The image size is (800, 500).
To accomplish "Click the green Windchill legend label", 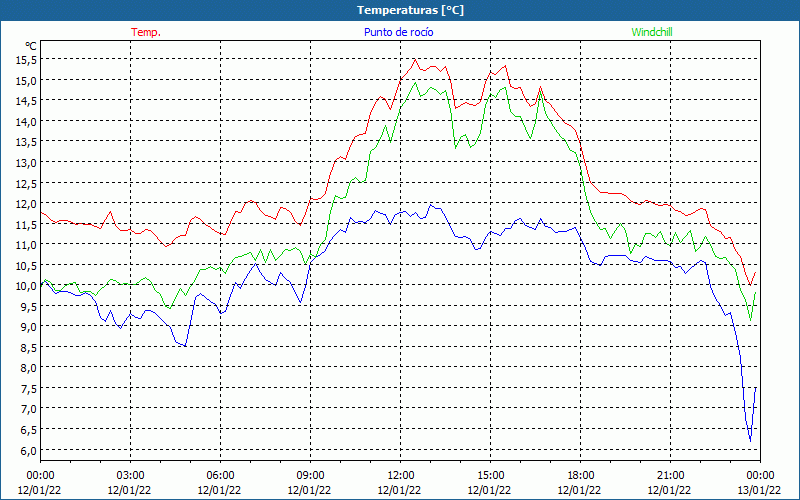I will click(652, 32).
